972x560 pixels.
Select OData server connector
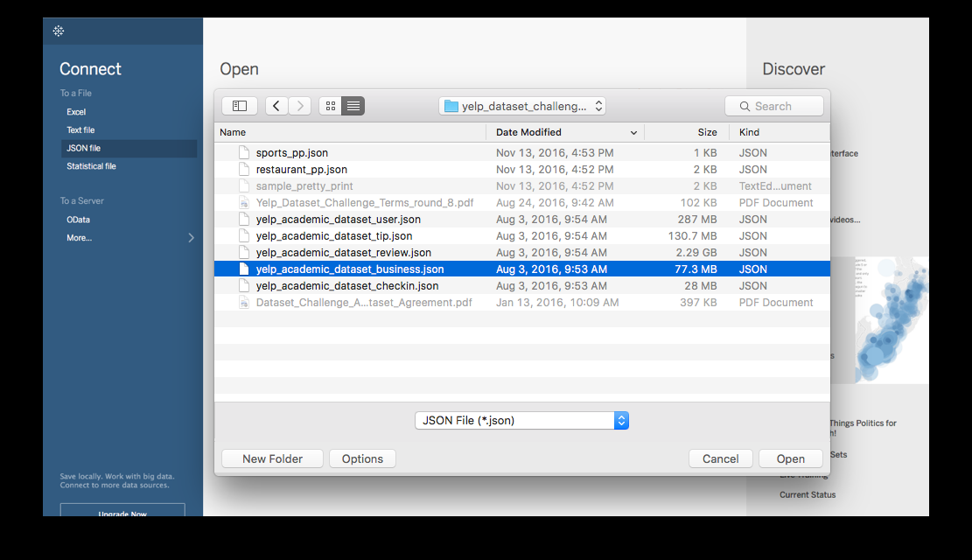point(78,220)
